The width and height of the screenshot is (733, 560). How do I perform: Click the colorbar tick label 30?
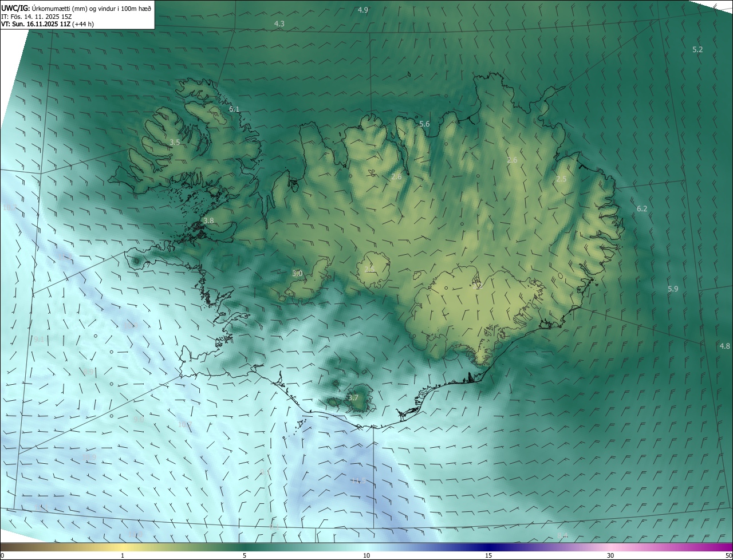(610, 555)
